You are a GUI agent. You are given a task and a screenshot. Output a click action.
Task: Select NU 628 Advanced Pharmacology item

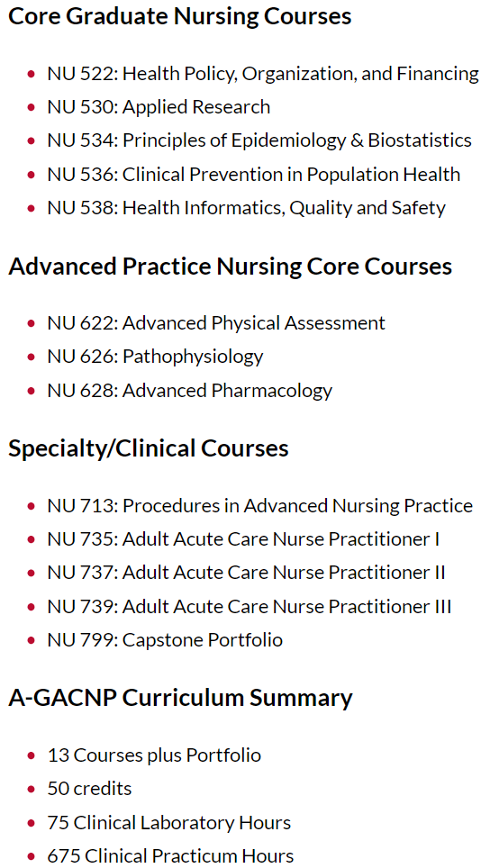[x=190, y=391]
